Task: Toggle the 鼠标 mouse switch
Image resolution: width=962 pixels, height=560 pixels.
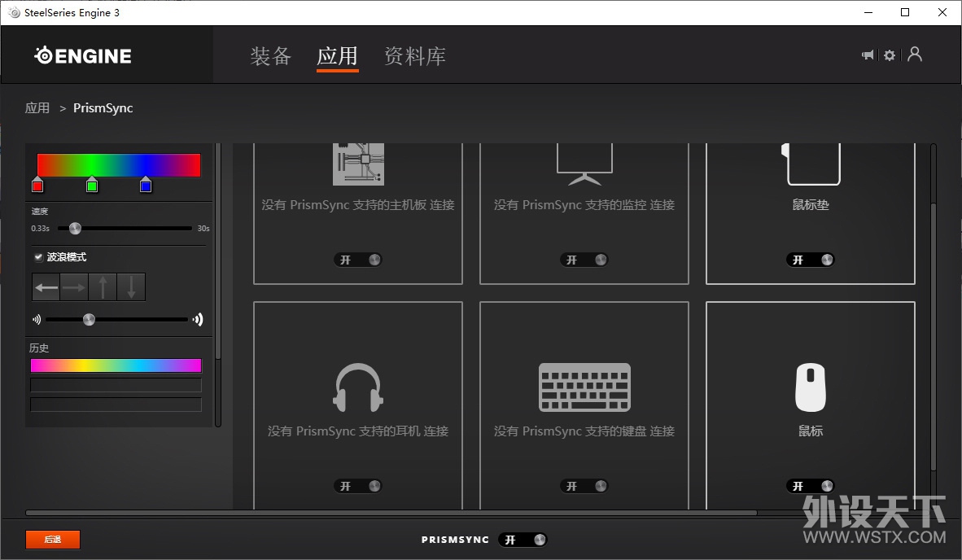Action: click(x=811, y=487)
